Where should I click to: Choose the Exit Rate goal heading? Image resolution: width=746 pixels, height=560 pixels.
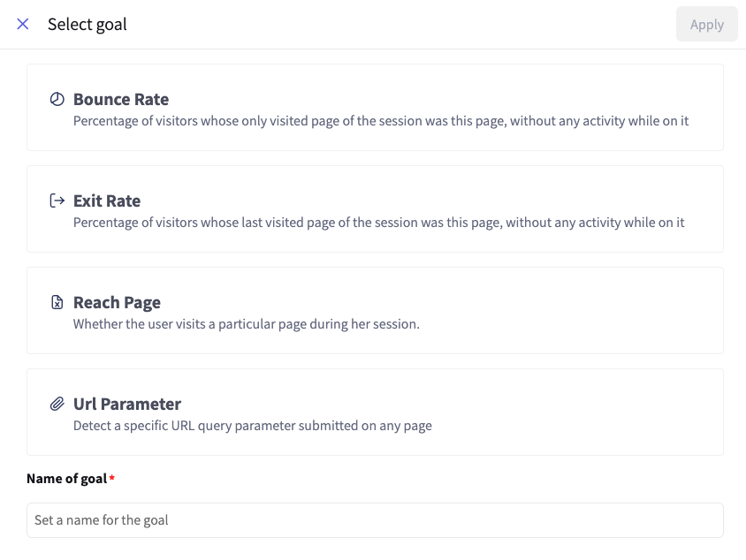(107, 201)
